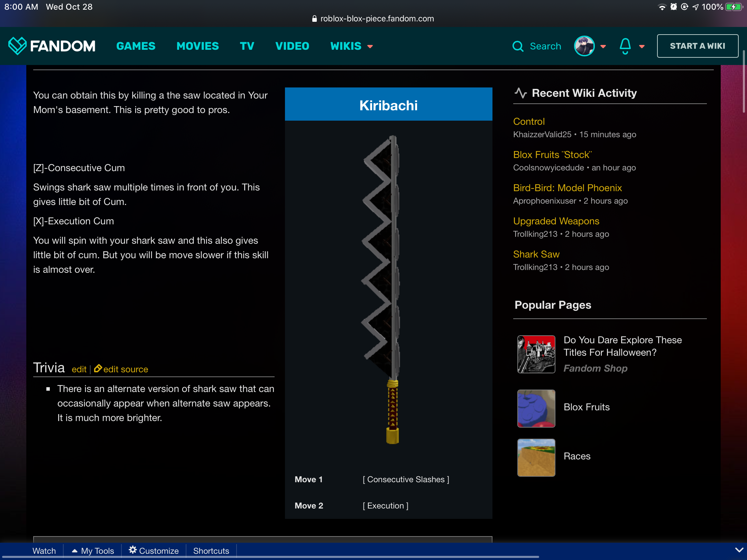Open the Halloween titles thumbnail
This screenshot has width=747, height=560.
536,354
